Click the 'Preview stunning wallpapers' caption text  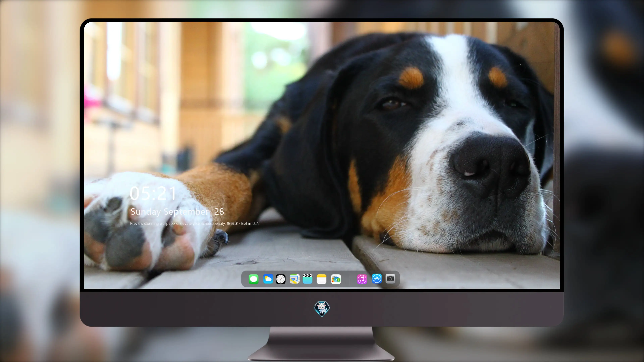pos(195,223)
